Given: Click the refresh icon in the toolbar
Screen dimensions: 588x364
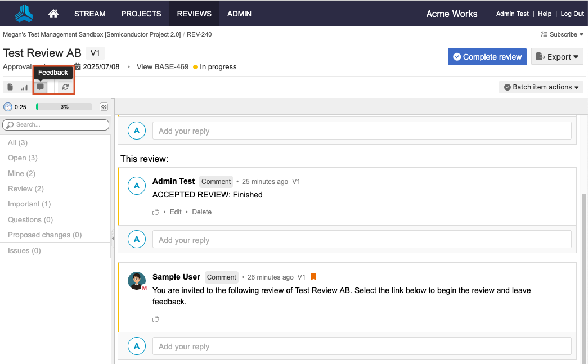Looking at the screenshot, I should [65, 87].
